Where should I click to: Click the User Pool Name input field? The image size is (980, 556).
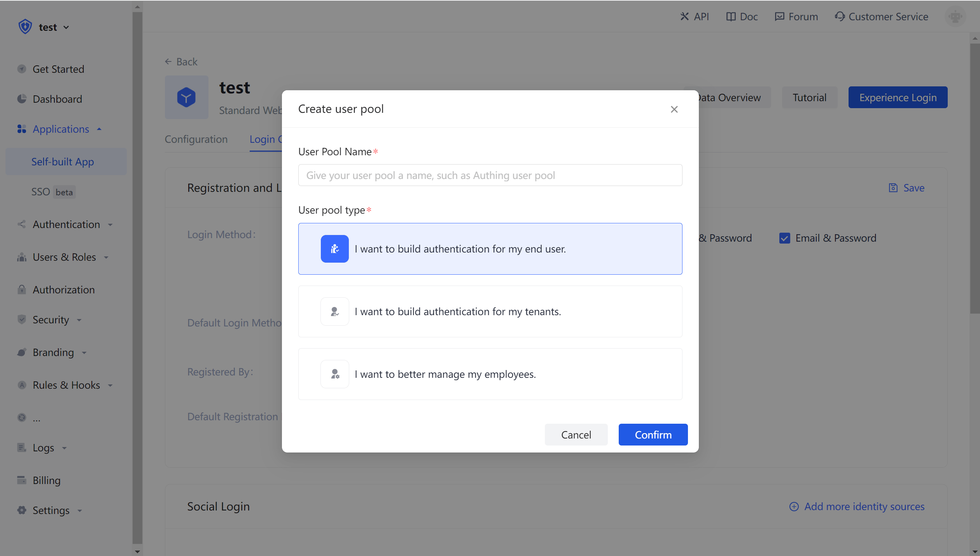pyautogui.click(x=490, y=175)
